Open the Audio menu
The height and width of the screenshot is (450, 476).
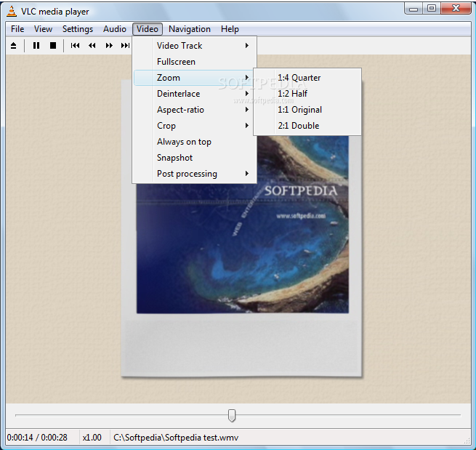pyautogui.click(x=114, y=29)
